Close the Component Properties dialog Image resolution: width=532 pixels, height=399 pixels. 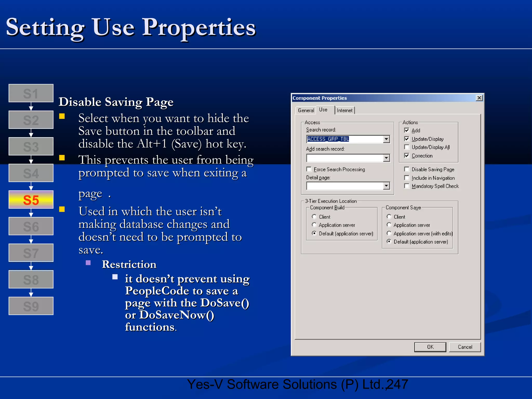coord(479,98)
